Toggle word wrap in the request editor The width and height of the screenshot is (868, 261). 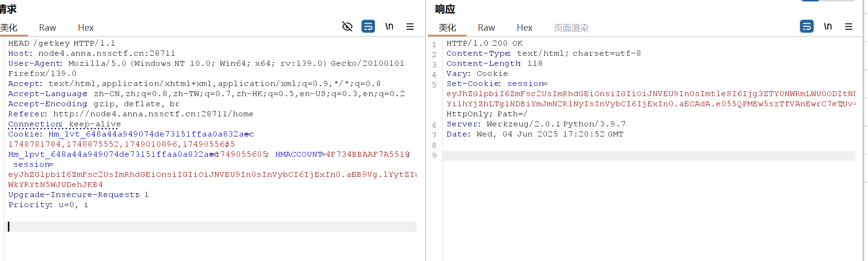click(x=368, y=26)
